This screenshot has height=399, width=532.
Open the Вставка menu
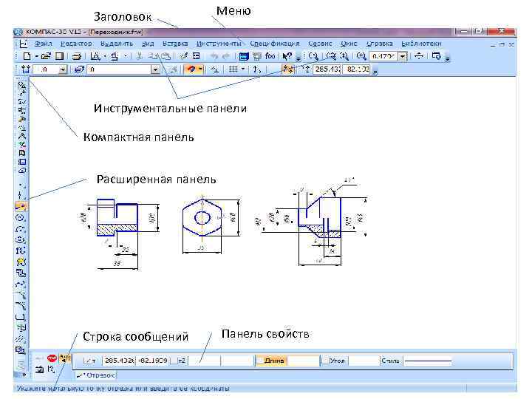175,44
